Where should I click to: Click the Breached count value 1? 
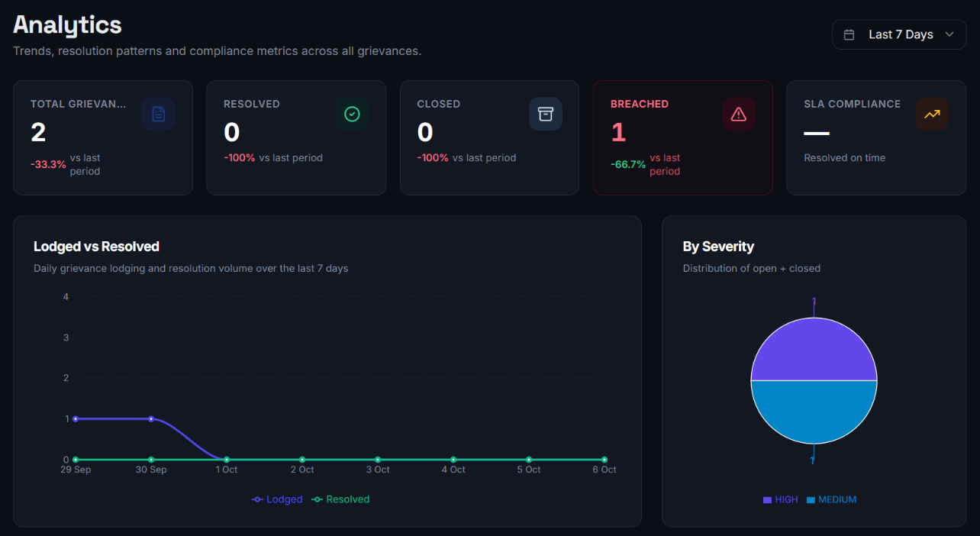pos(618,133)
